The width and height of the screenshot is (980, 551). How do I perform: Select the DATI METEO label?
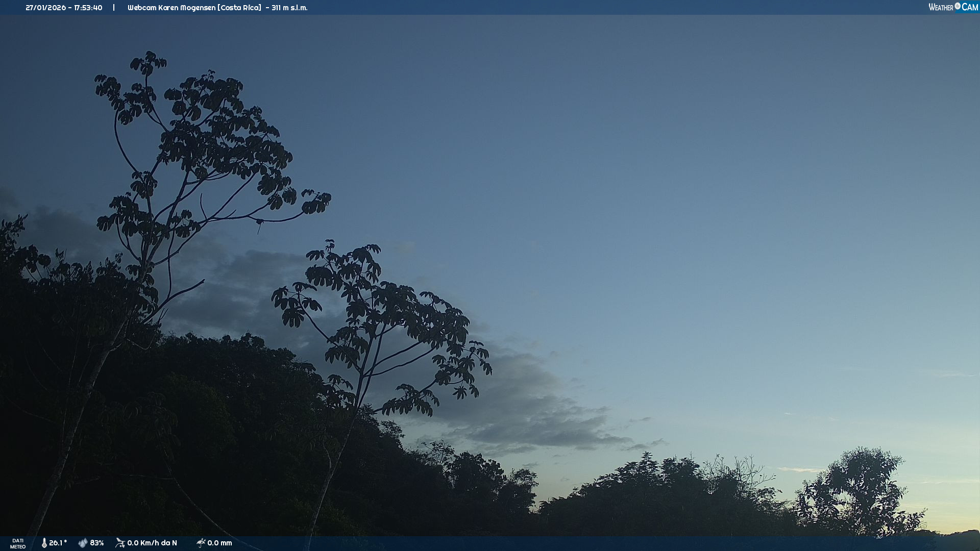[x=18, y=543]
